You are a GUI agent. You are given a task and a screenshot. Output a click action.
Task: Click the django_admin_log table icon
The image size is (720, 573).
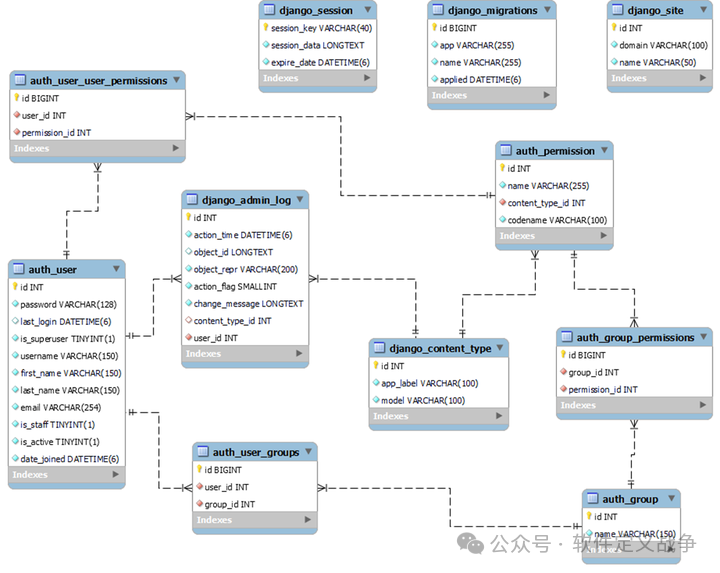(192, 199)
